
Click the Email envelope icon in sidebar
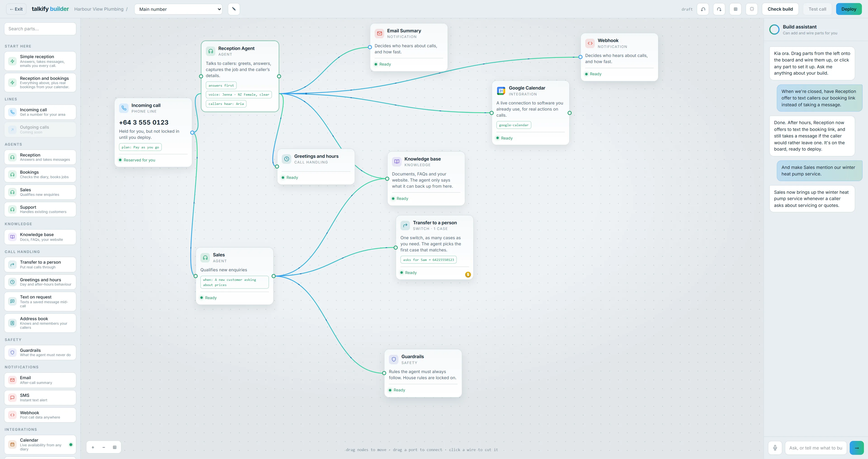click(x=12, y=380)
